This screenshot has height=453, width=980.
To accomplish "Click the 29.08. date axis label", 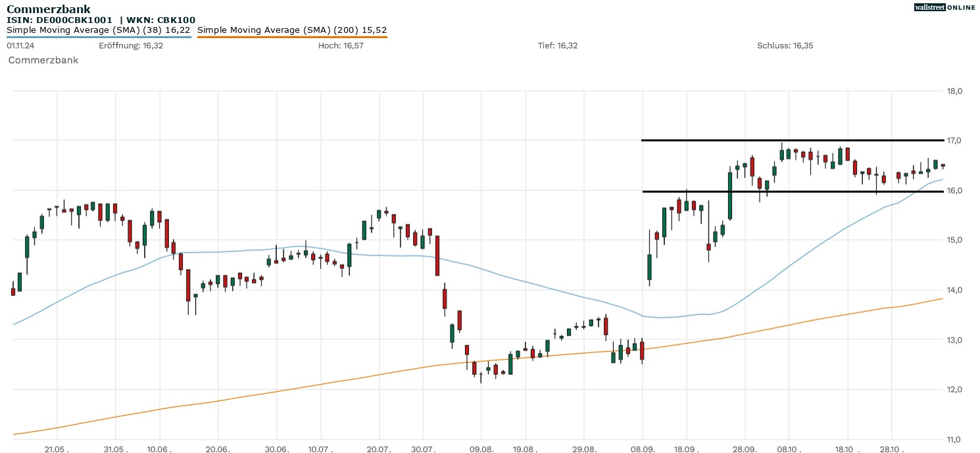I will [x=583, y=450].
